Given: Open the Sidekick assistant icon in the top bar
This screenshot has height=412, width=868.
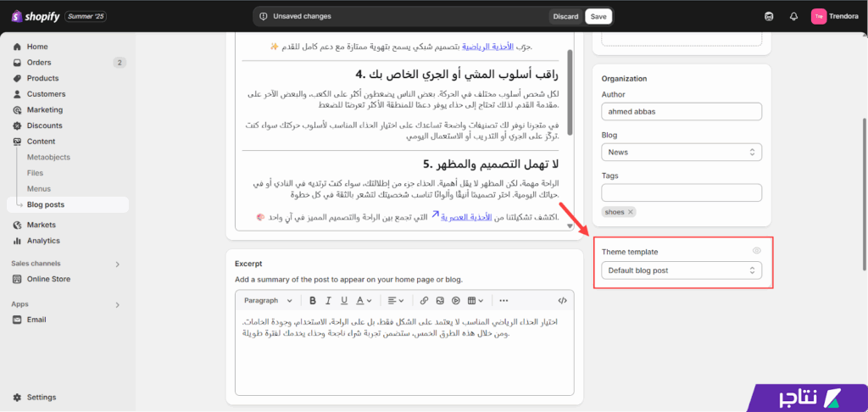Looking at the screenshot, I should click(x=768, y=17).
